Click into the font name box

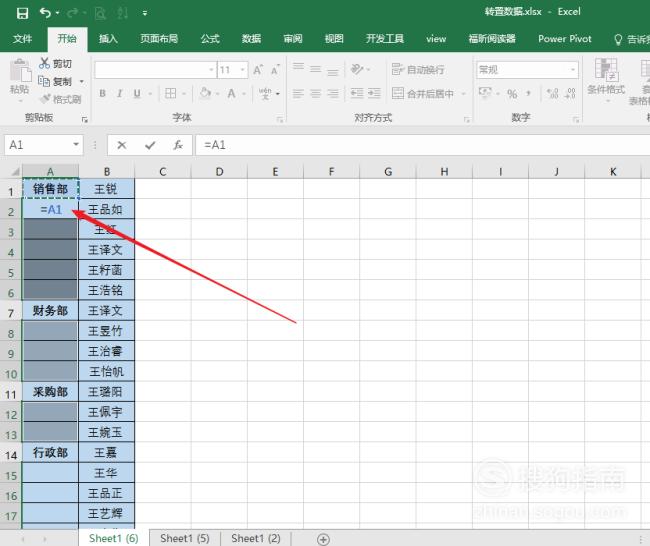point(151,70)
